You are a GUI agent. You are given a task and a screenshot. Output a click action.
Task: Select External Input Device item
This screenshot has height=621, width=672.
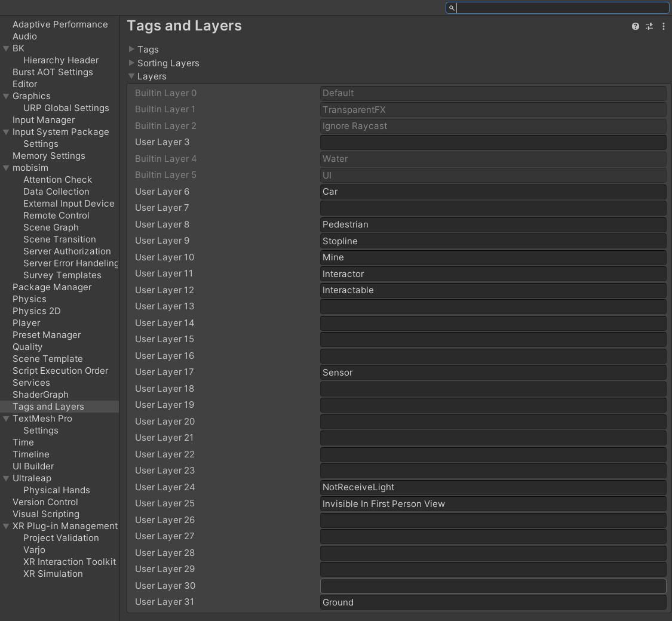69,204
